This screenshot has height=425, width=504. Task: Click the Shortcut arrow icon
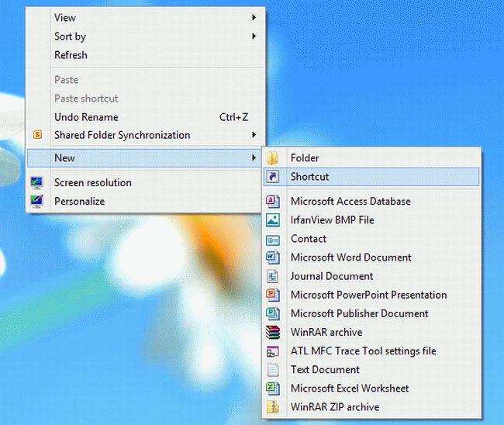(x=273, y=177)
